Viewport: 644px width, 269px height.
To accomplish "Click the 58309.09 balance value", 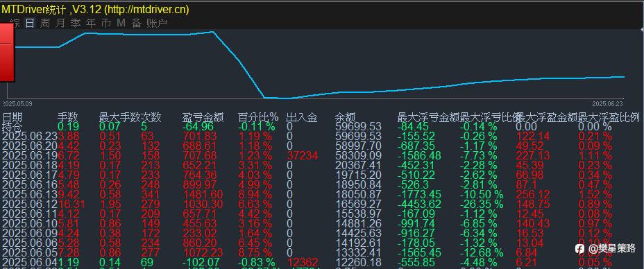I will pyautogui.click(x=359, y=155).
